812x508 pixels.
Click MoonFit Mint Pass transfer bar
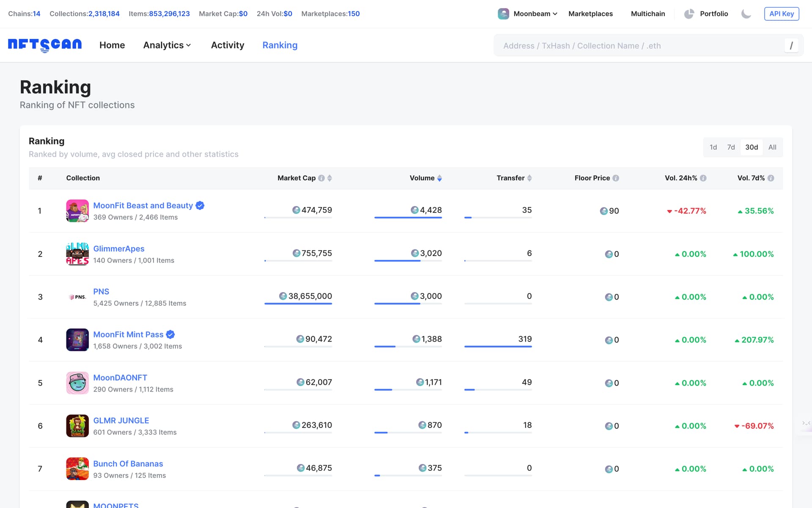(498, 346)
